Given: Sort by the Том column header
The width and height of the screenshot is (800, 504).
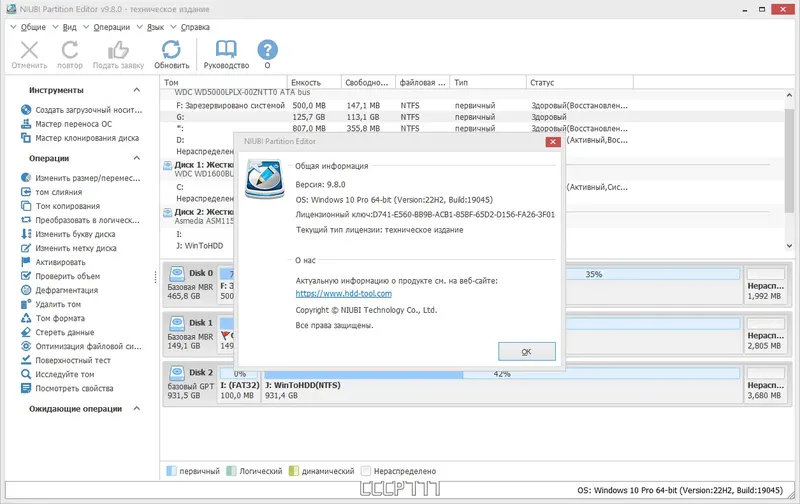Looking at the screenshot, I should pyautogui.click(x=224, y=82).
